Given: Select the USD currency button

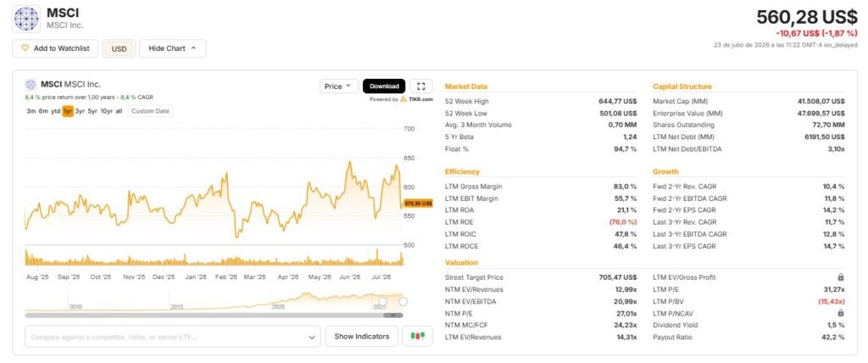Looking at the screenshot, I should click(119, 49).
